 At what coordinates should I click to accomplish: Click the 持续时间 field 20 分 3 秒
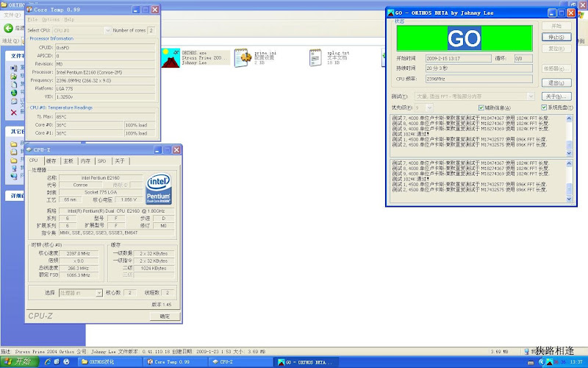(479, 68)
